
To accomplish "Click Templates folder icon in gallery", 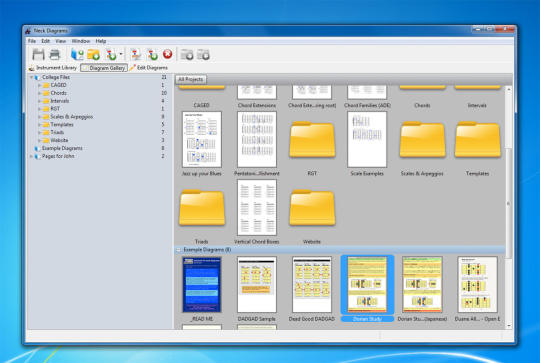I will (477, 140).
